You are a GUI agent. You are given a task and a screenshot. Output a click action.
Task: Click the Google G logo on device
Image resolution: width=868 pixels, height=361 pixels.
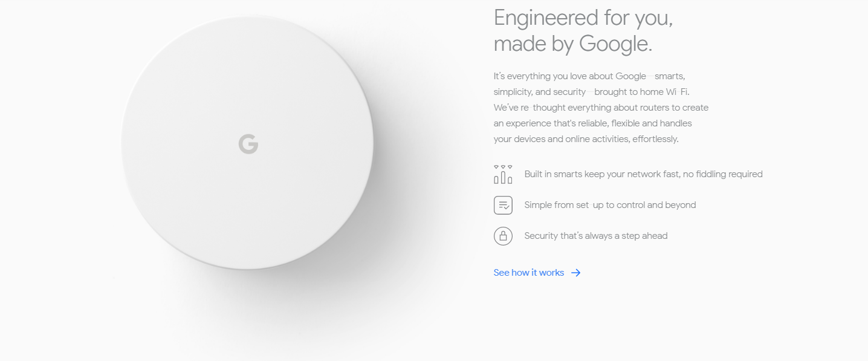click(x=248, y=144)
